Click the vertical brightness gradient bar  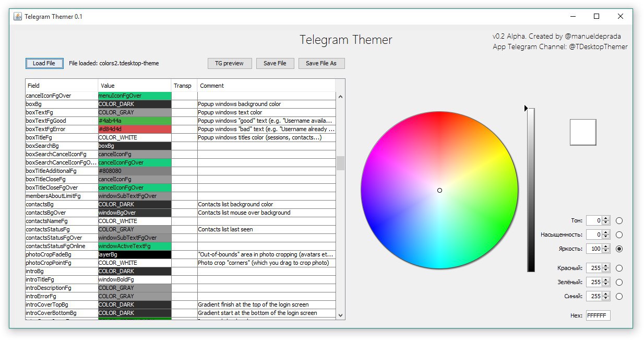coord(531,190)
